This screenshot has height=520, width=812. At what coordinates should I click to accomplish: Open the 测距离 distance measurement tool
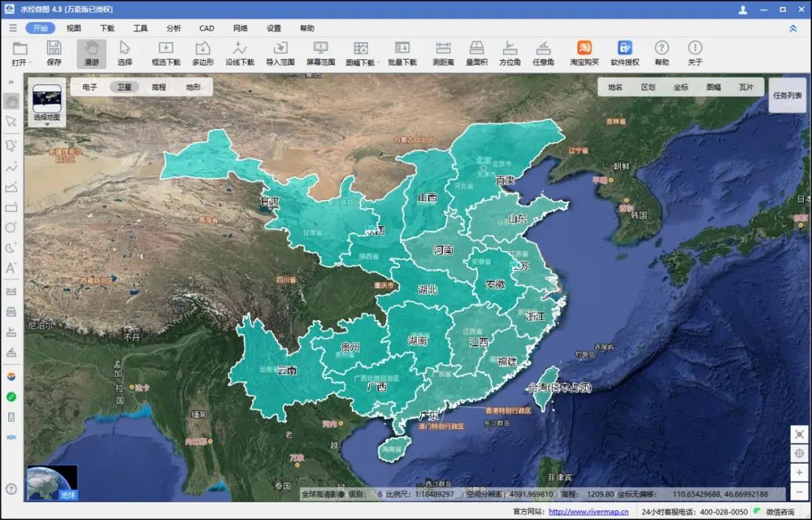443,53
